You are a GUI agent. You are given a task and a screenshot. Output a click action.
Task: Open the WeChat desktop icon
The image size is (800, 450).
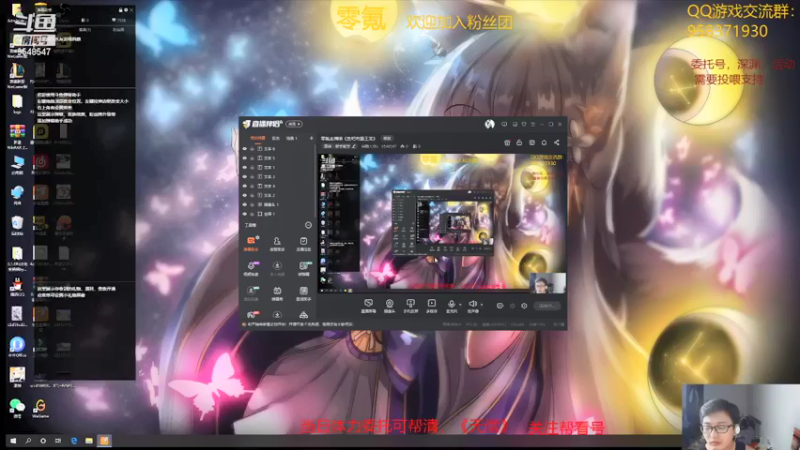17,408
